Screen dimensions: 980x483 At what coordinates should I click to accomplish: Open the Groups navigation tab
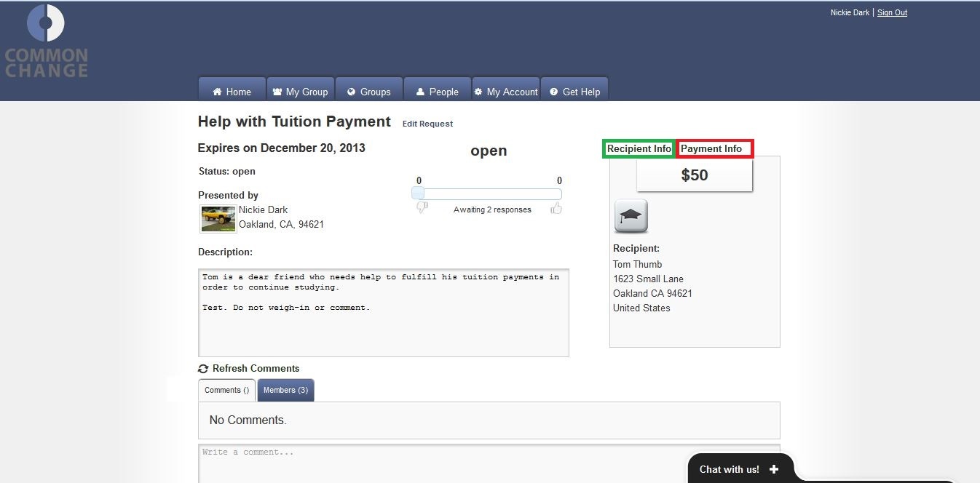coord(369,92)
